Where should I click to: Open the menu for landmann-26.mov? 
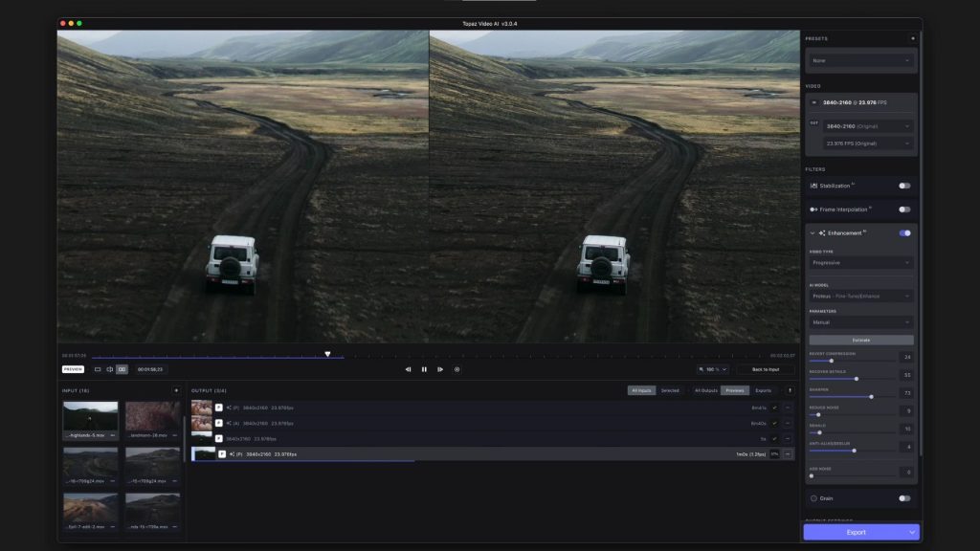(174, 435)
